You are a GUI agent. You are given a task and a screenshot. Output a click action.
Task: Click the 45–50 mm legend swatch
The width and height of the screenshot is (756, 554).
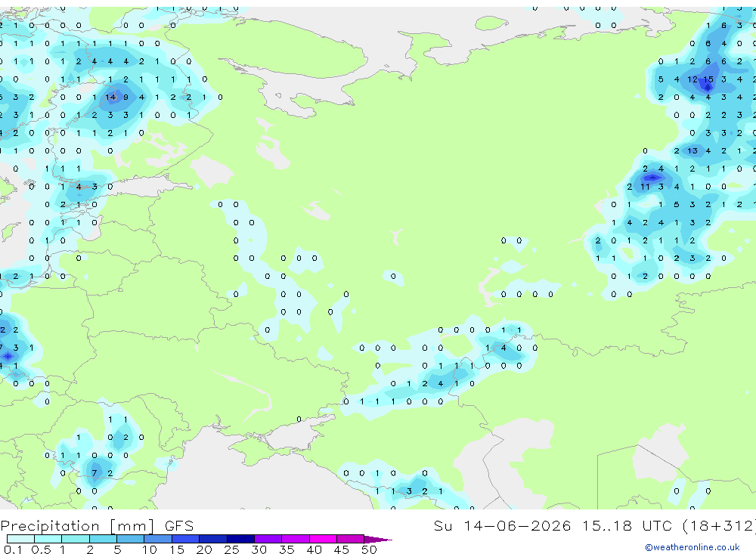click(x=350, y=539)
